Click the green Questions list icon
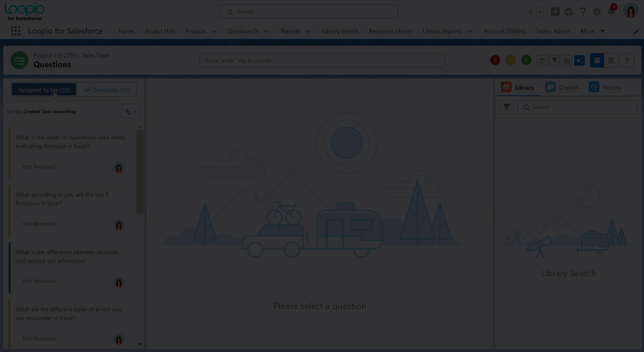Viewport: 644px width, 352px height. pyautogui.click(x=19, y=60)
